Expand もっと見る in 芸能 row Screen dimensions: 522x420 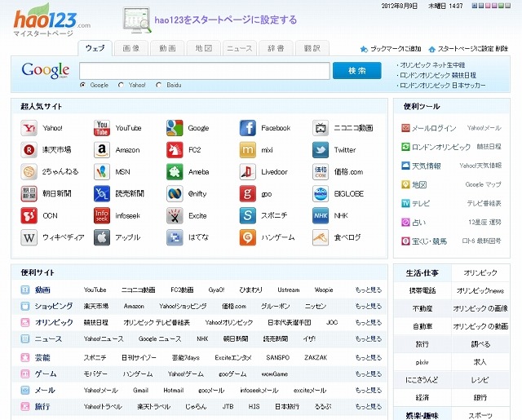coord(368,358)
